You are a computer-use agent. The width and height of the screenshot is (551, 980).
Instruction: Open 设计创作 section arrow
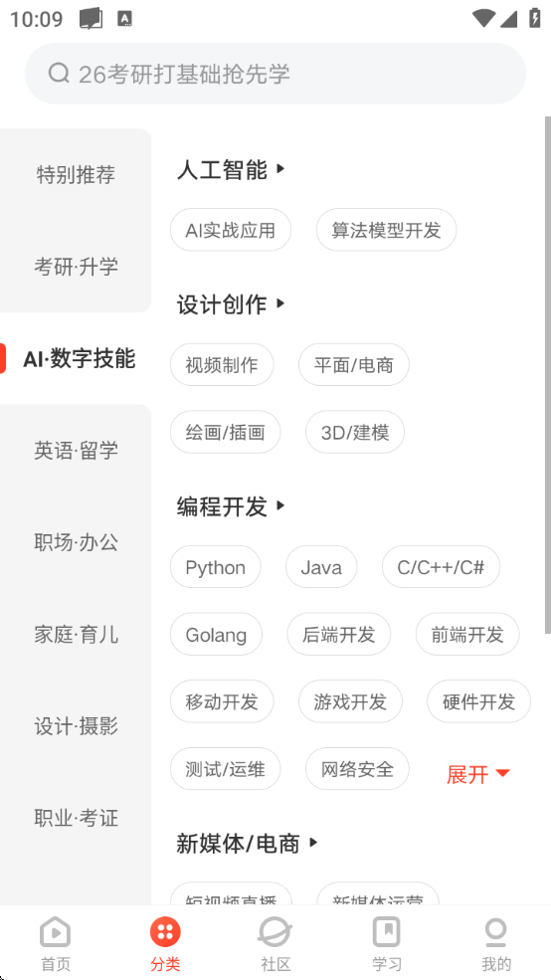click(x=280, y=303)
